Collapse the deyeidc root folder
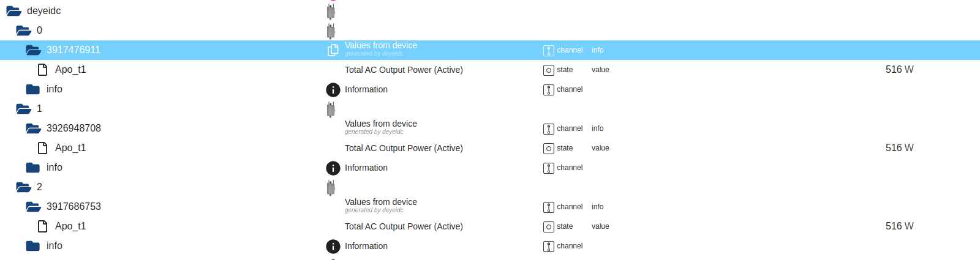The width and height of the screenshot is (980, 260). coord(14,11)
